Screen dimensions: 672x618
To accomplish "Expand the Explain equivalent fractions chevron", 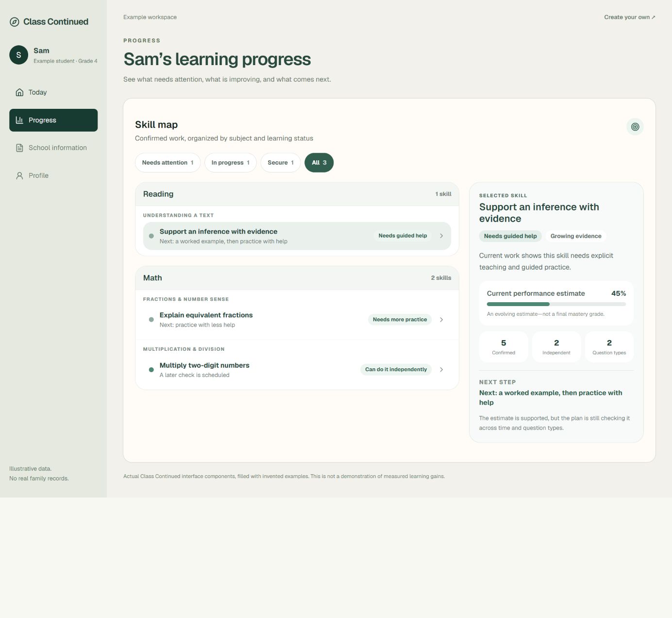I will (x=441, y=320).
